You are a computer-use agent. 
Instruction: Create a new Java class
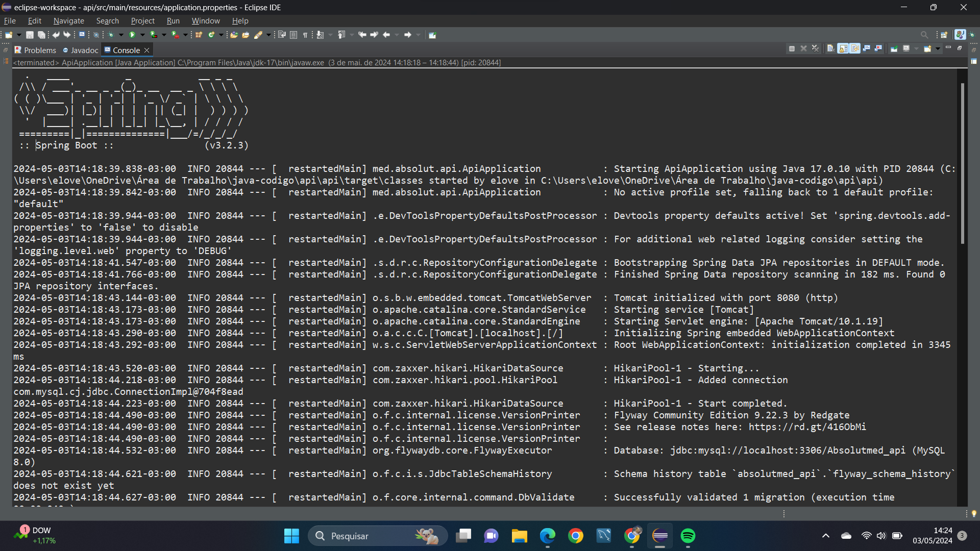pos(211,35)
